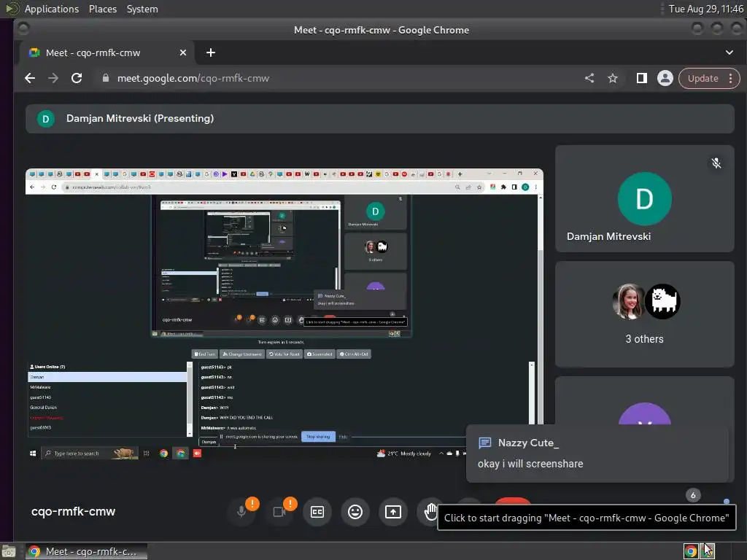Click the clock showing Tue Aug 29, 11:46
Viewport: 747px width, 560px height.
click(706, 9)
